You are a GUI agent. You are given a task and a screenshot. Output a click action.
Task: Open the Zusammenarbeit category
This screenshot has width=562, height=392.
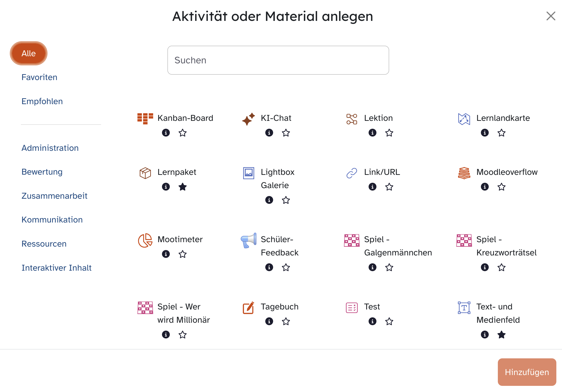(54, 196)
